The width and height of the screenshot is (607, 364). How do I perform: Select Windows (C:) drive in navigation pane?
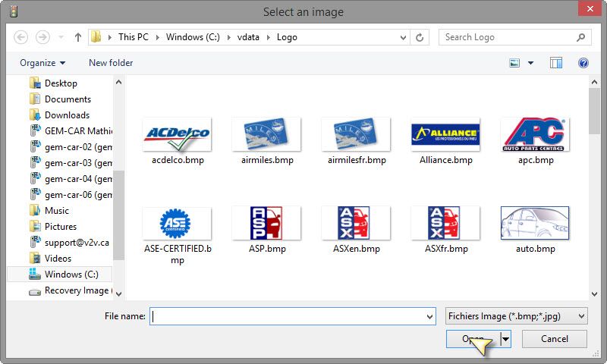tap(60, 275)
